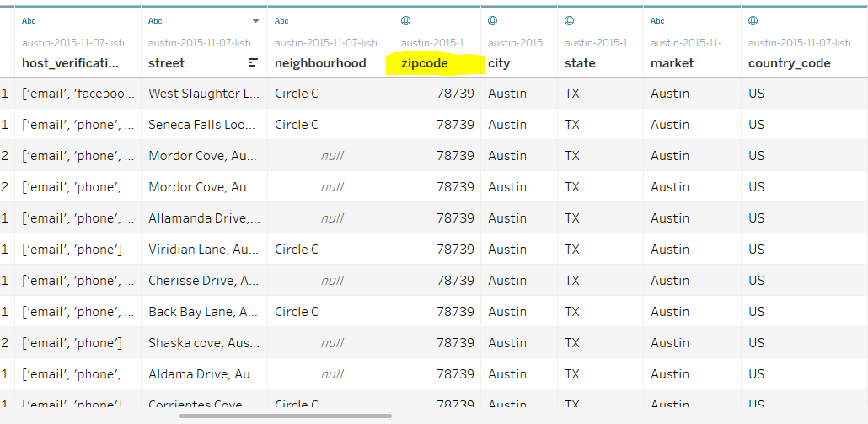The image size is (868, 424).
Task: Click the globe icon above country_code
Action: point(753,21)
